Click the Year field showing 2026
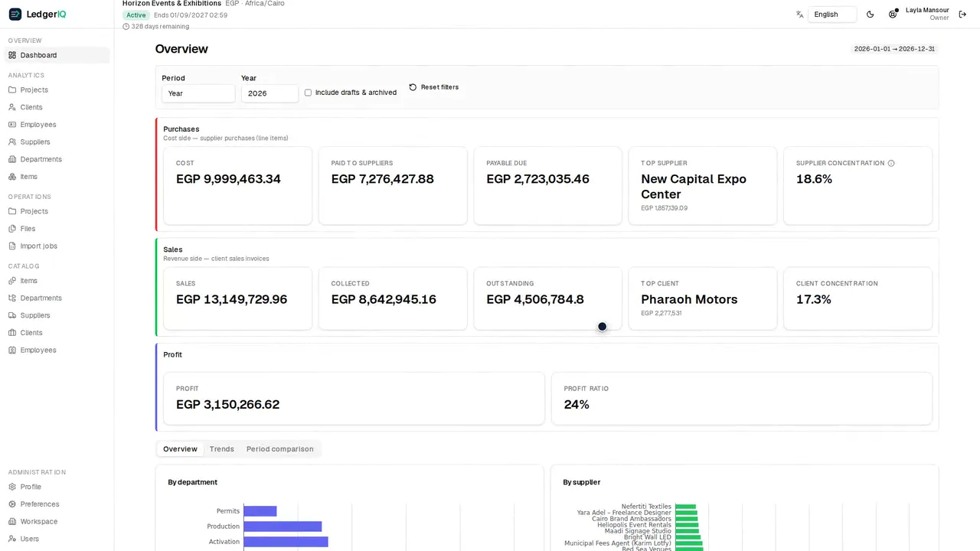This screenshot has width=980, height=551. pyautogui.click(x=269, y=93)
